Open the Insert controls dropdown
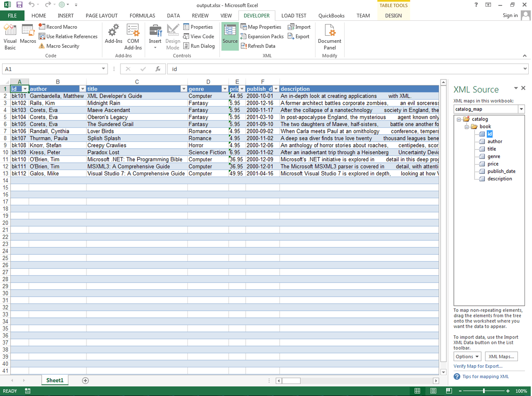 (155, 37)
